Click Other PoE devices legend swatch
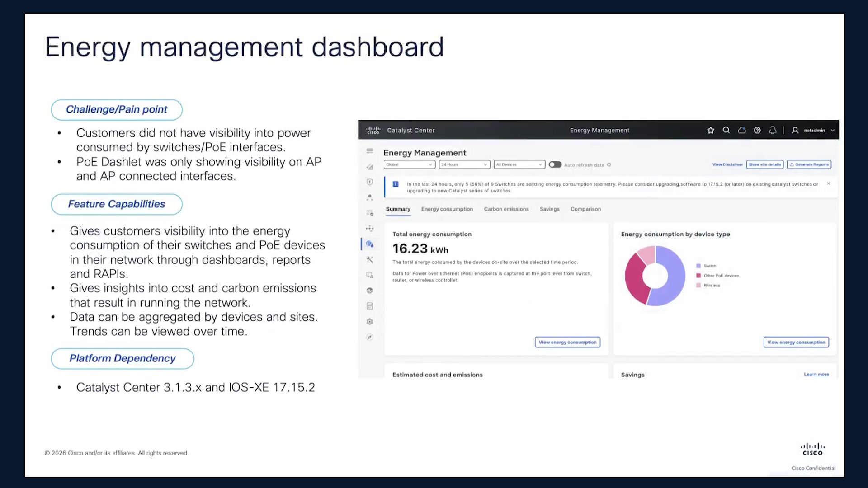The width and height of the screenshot is (868, 488). 698,276
